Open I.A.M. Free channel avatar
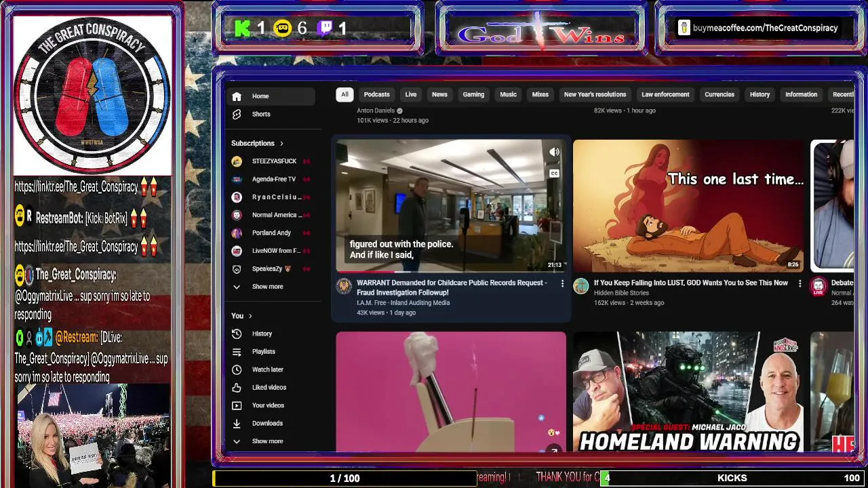This screenshot has width=868, height=488. tap(344, 286)
